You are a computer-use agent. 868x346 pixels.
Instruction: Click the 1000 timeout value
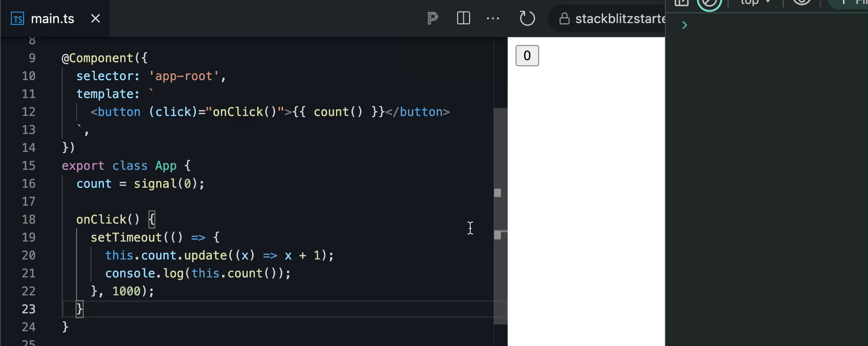tap(126, 291)
